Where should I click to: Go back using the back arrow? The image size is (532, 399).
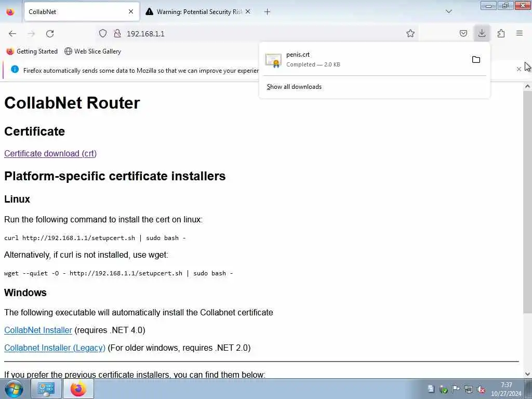point(12,34)
